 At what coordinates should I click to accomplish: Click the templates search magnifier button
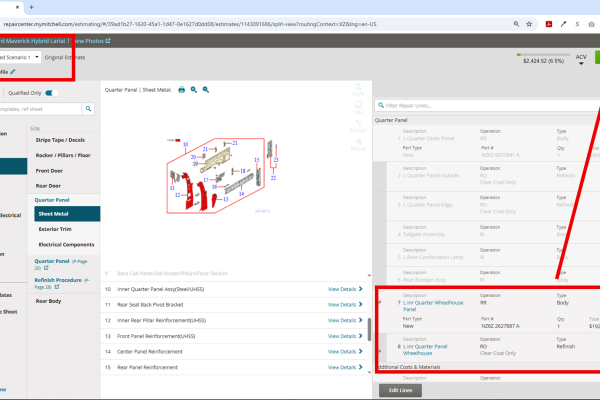pyautogui.click(x=88, y=109)
